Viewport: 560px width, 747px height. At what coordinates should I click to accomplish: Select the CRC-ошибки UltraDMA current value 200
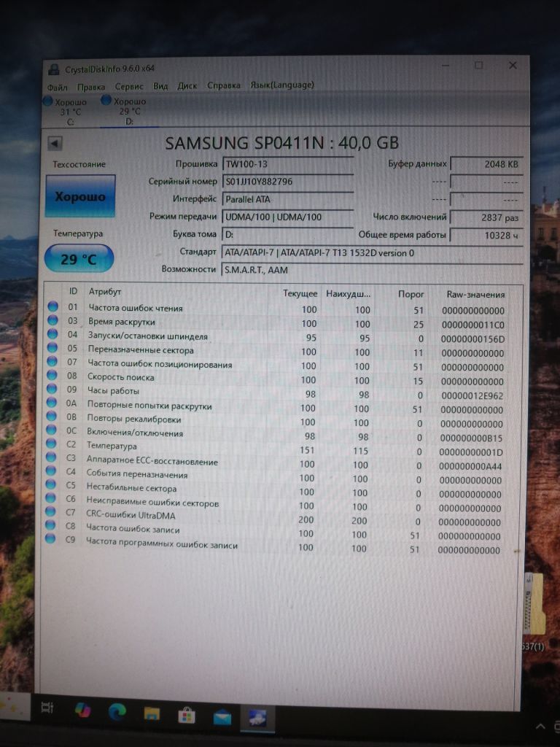coord(306,519)
